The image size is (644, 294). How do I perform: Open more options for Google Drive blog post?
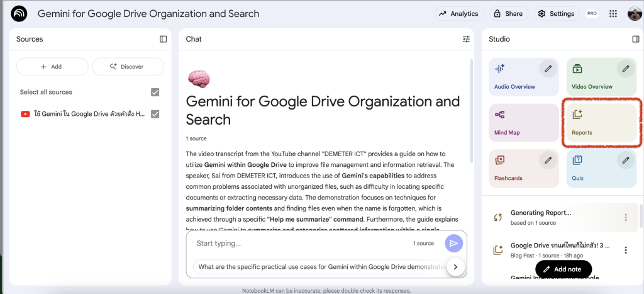pyautogui.click(x=626, y=250)
